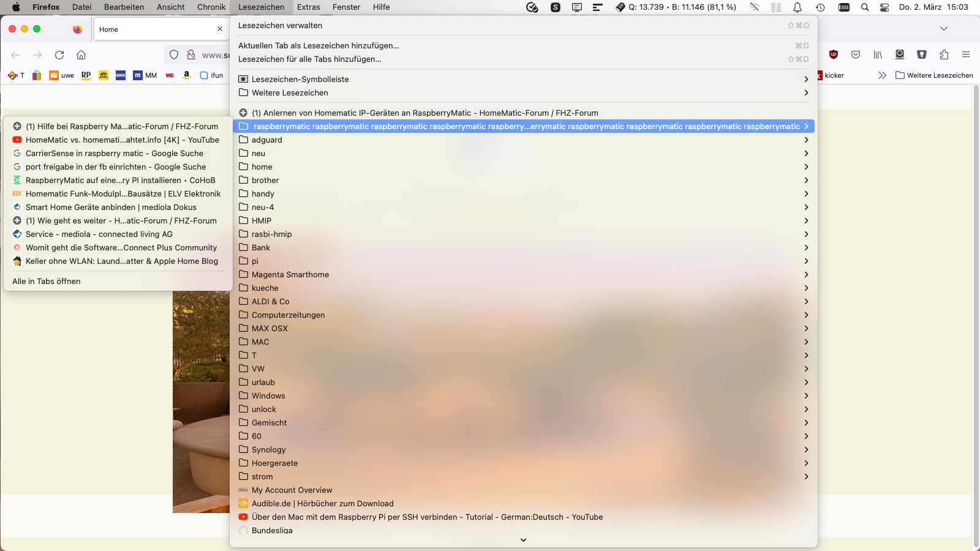980x551 pixels.
Task: Open the Magenta Smarthome bookmark folder
Action: point(524,274)
